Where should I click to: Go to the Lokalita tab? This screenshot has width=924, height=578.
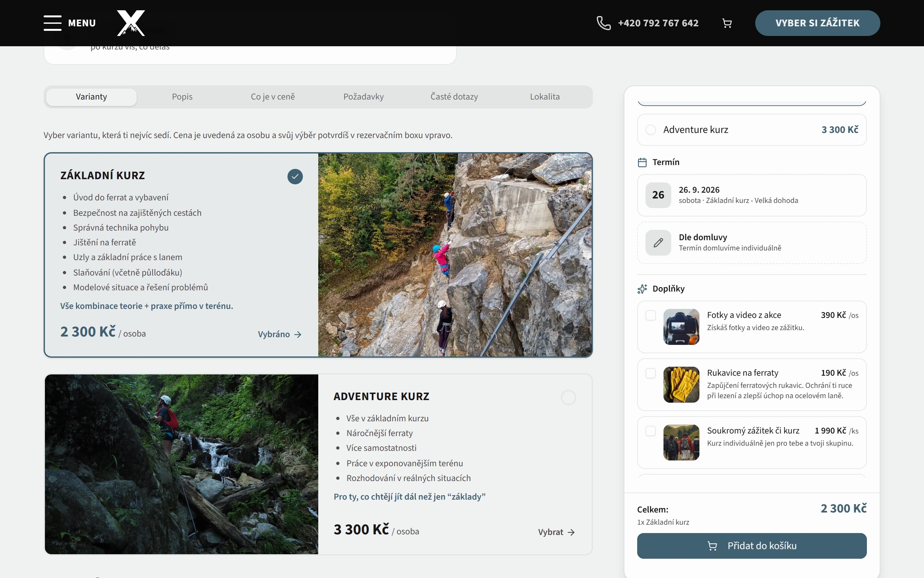pos(545,97)
